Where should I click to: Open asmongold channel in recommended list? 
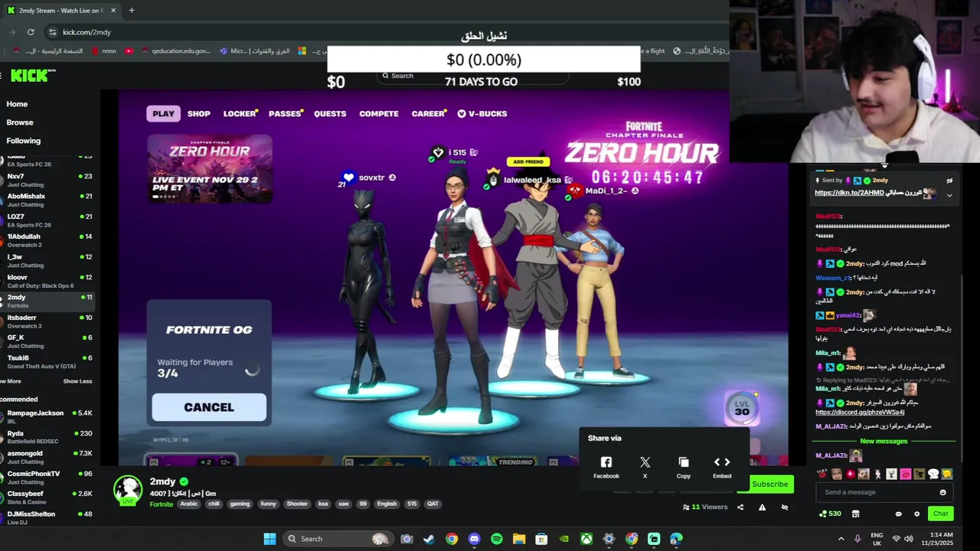(46, 457)
